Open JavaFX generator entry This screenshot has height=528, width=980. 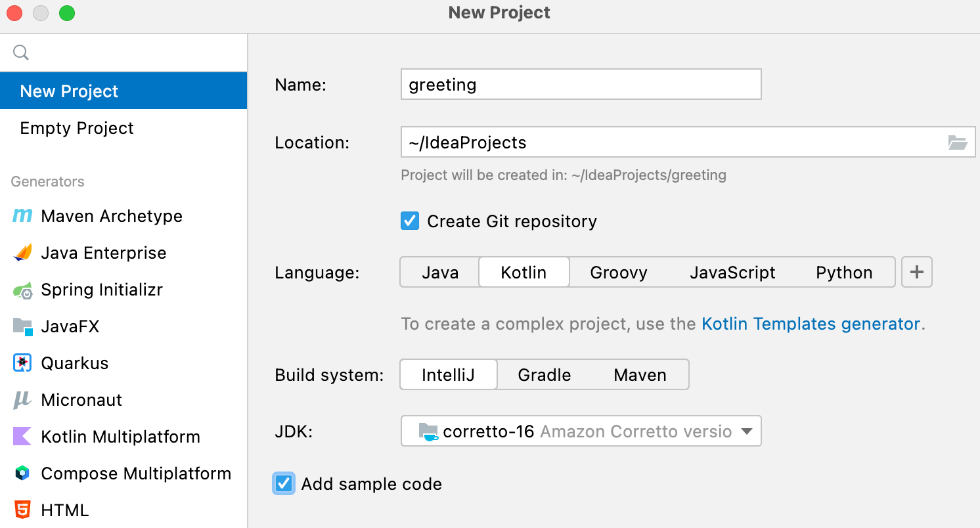[123, 326]
